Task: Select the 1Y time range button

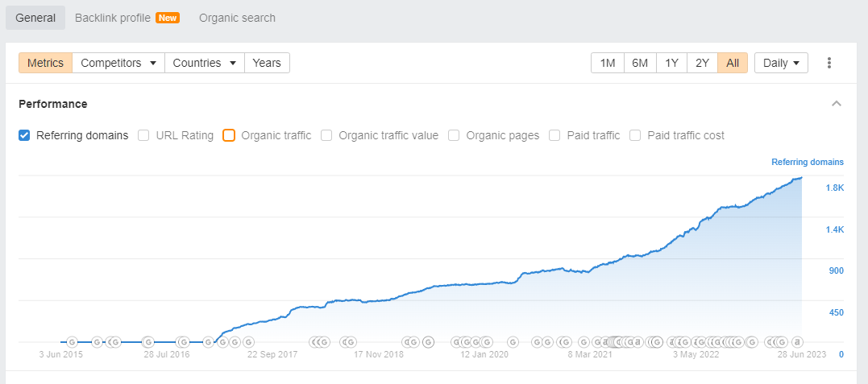Action: pyautogui.click(x=671, y=63)
